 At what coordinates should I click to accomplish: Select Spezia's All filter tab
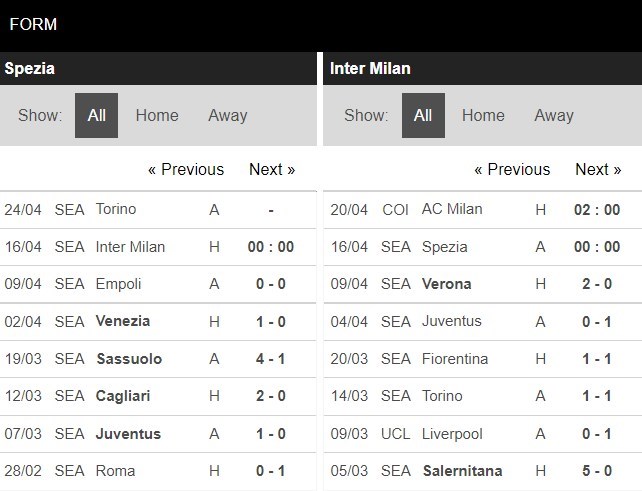[96, 115]
